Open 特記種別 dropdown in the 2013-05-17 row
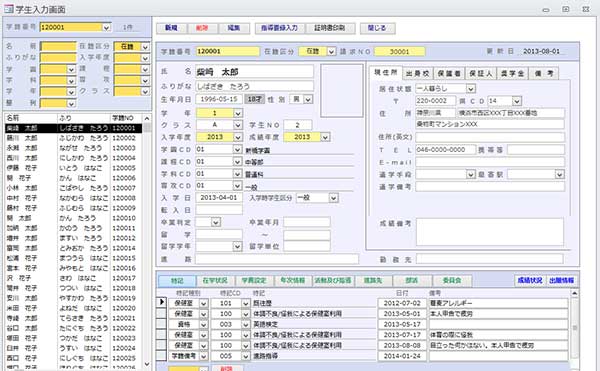This screenshot has width=600, height=371. pos(204,325)
